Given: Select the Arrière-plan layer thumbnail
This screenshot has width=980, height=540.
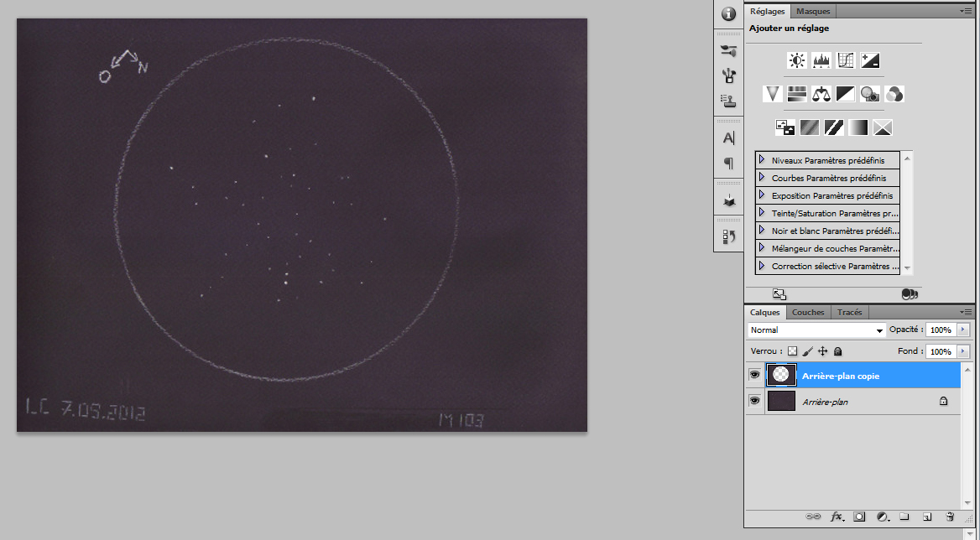Looking at the screenshot, I should coord(781,401).
